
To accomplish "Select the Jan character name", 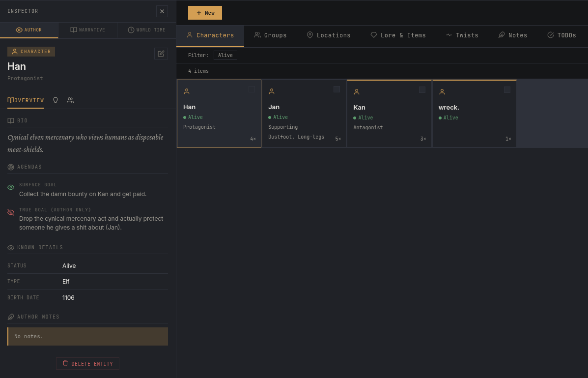I will coord(274,107).
